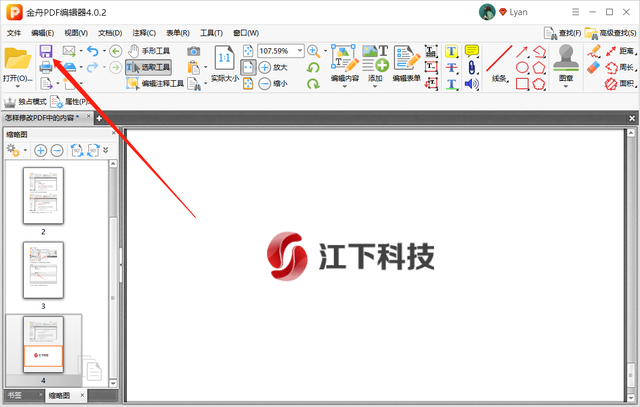Open the File (文件) menu

click(x=14, y=33)
